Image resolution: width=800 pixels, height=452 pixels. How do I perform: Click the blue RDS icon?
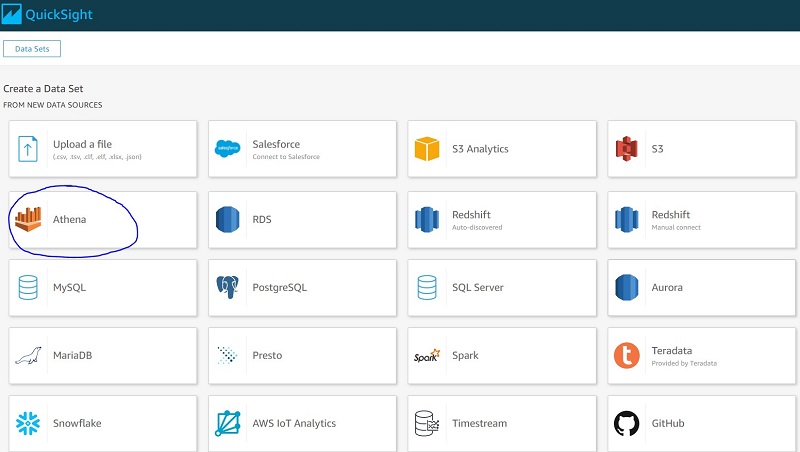tap(228, 219)
